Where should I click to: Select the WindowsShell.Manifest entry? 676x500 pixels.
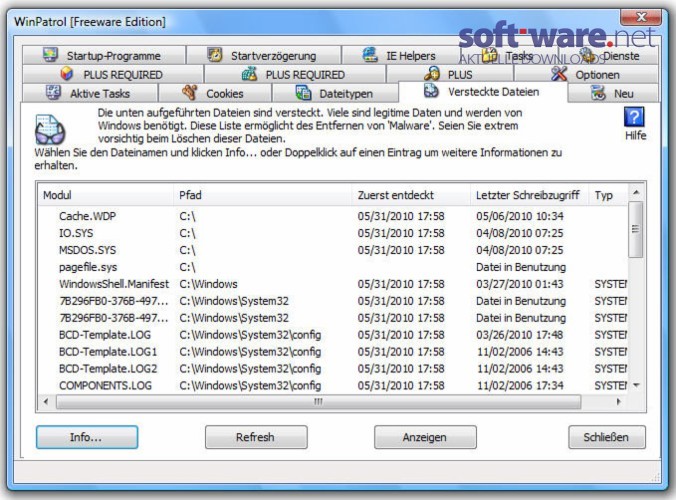333,284
